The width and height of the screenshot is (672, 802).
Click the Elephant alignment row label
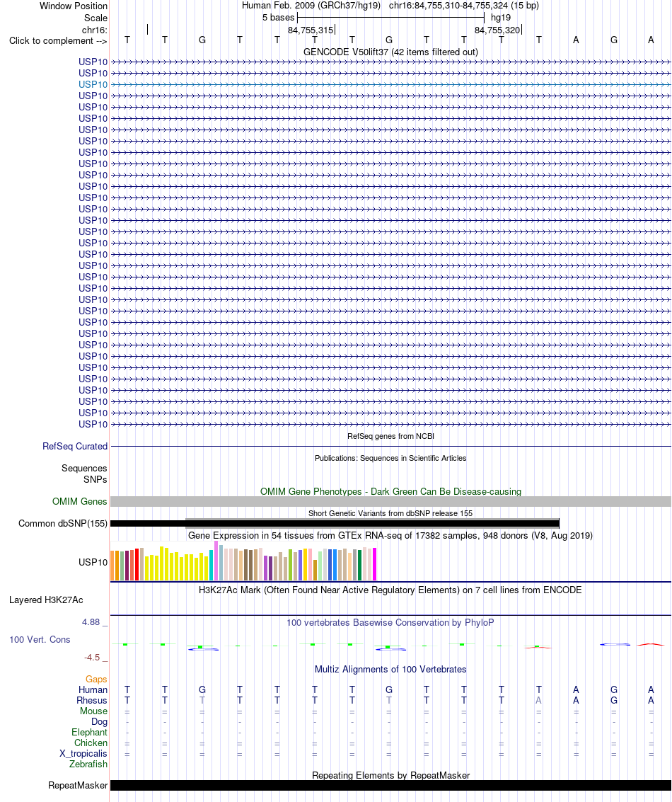(x=89, y=732)
